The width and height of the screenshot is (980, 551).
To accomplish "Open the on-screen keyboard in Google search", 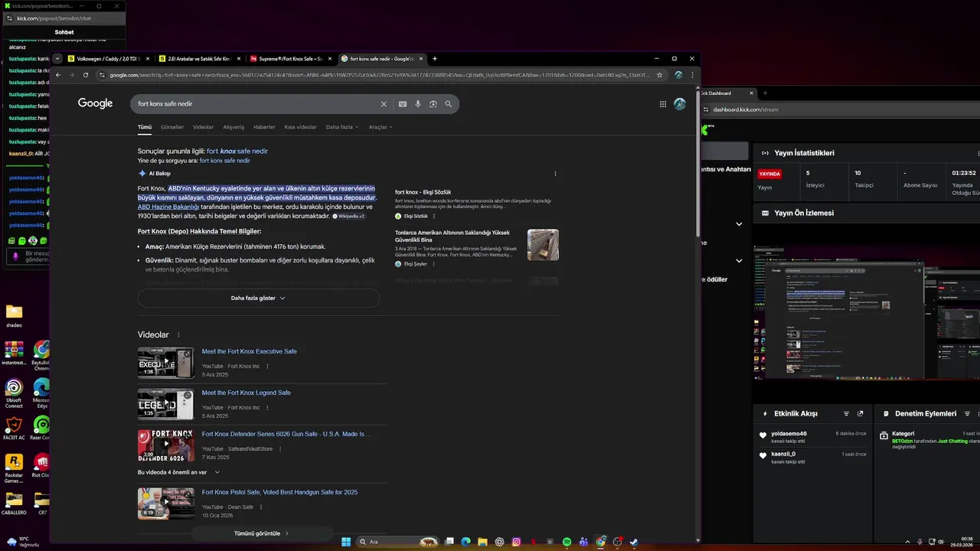I will [x=403, y=104].
